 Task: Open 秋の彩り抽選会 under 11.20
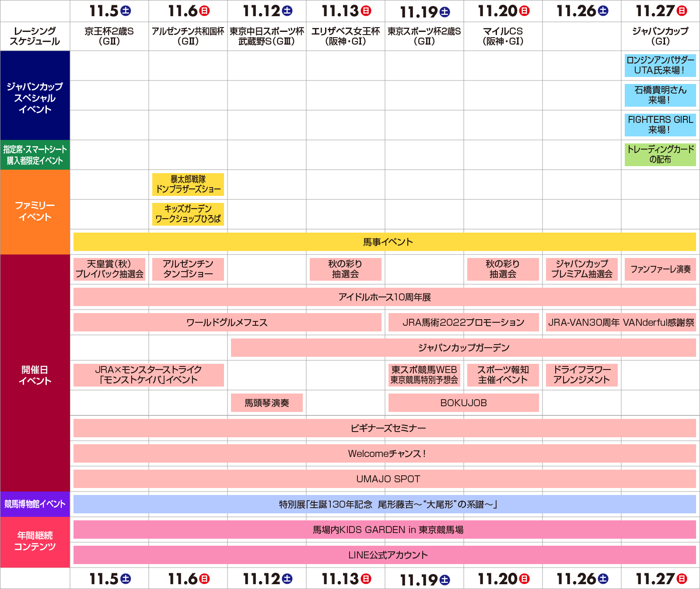tap(503, 269)
